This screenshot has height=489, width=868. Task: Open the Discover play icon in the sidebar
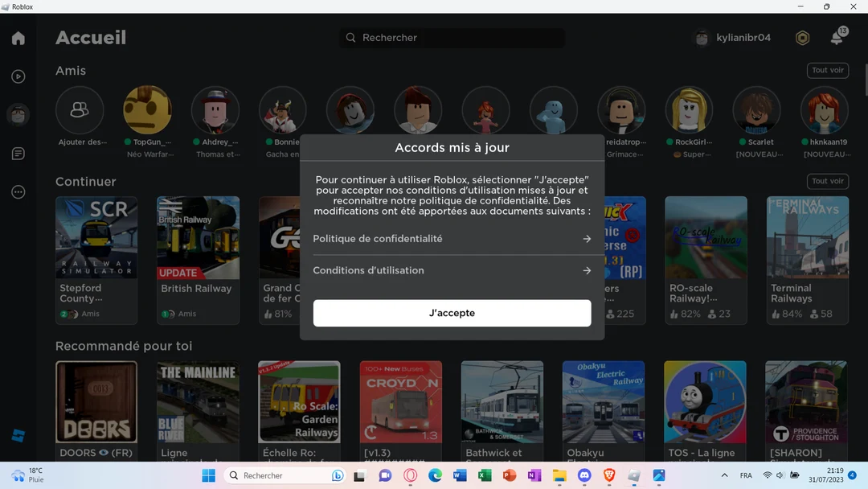pos(18,76)
